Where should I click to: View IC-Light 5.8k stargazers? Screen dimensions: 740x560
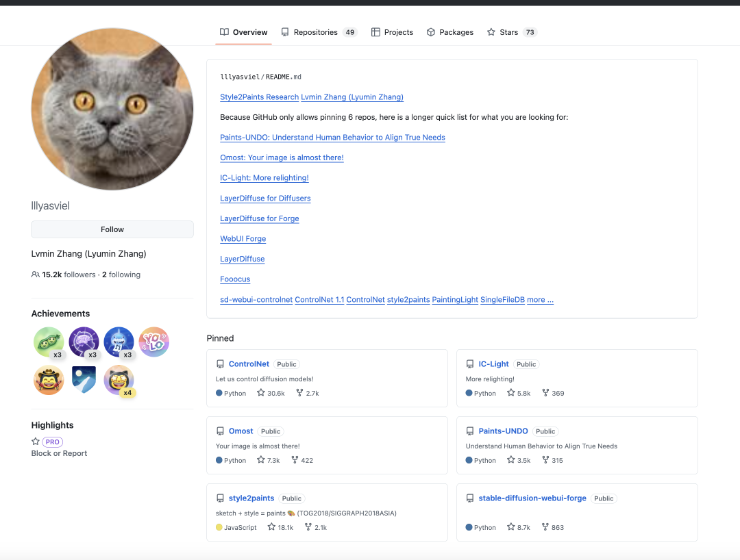click(x=519, y=393)
